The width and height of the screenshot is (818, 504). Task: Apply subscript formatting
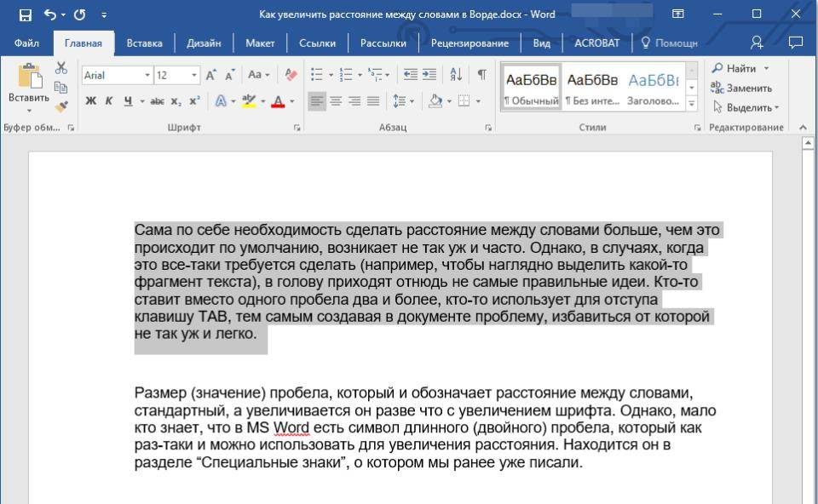tap(176, 101)
